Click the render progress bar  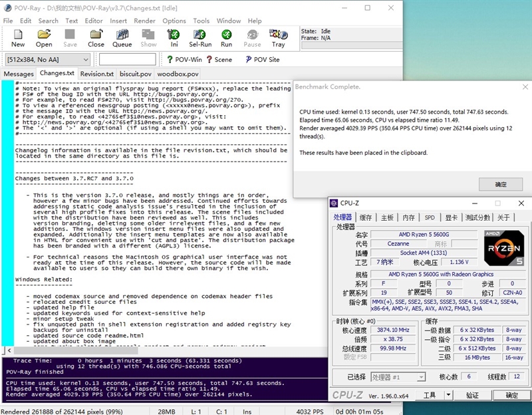[352, 45]
